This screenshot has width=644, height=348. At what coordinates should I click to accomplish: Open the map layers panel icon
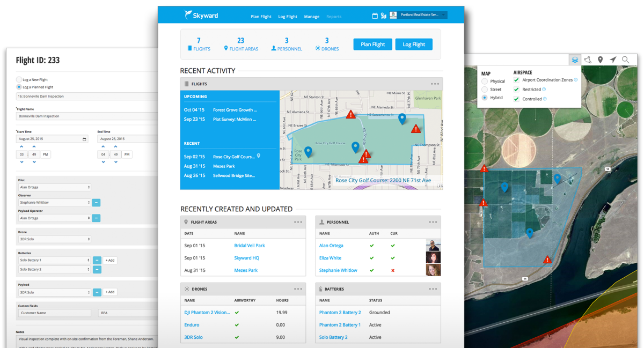pos(575,60)
